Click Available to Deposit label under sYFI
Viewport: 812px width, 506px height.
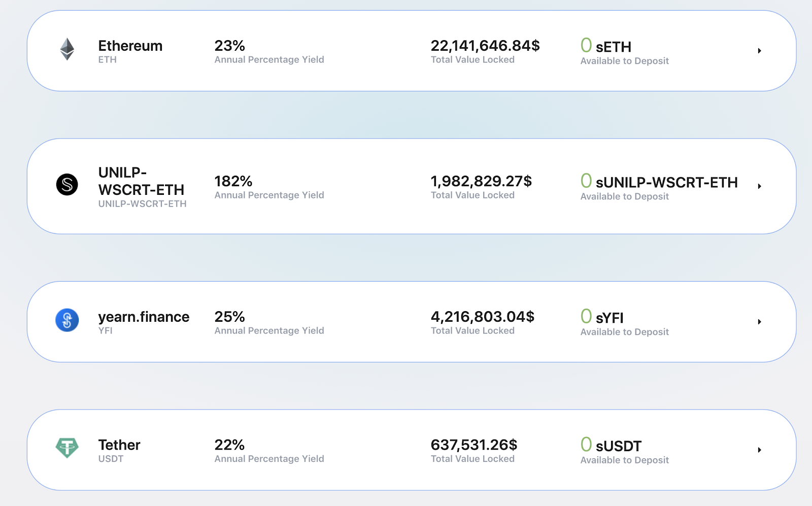point(625,332)
